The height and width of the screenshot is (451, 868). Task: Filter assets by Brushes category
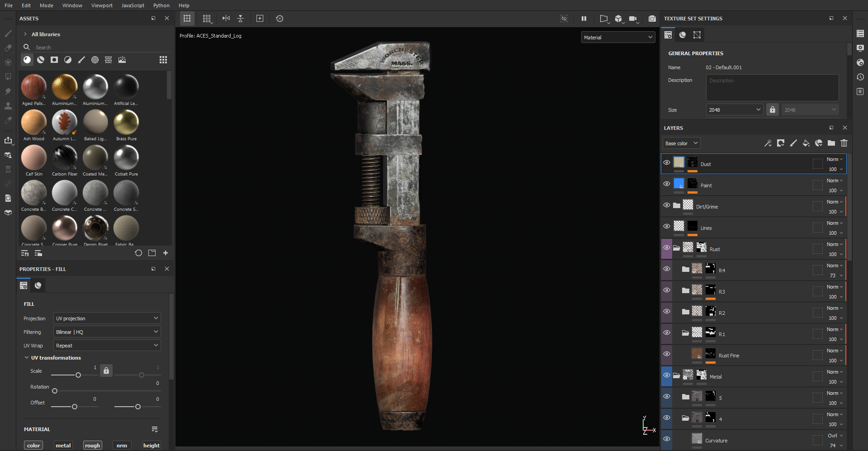pos(81,60)
